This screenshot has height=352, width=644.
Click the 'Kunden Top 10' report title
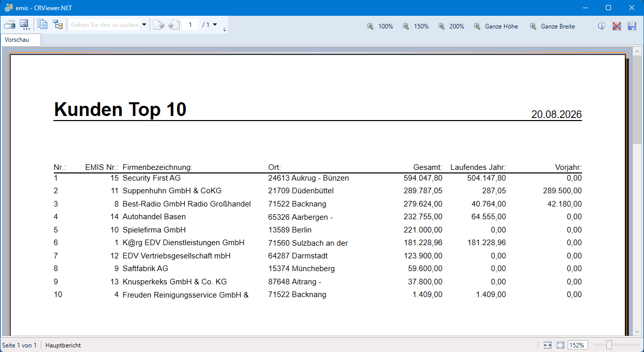[x=120, y=109]
